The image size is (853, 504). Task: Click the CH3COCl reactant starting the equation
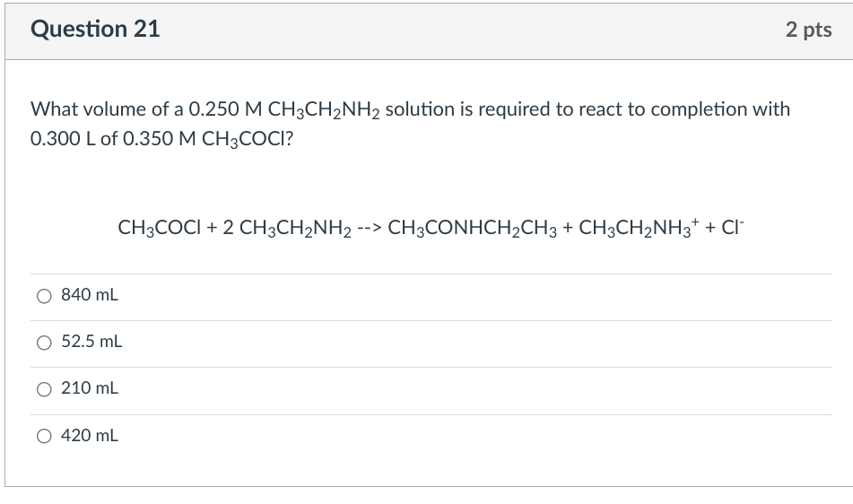(160, 229)
